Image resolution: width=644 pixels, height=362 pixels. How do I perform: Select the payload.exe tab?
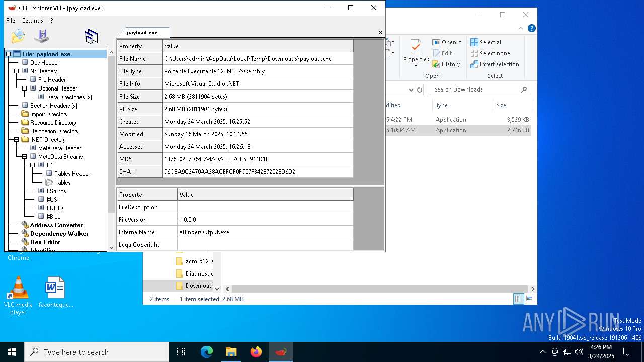coord(142,32)
